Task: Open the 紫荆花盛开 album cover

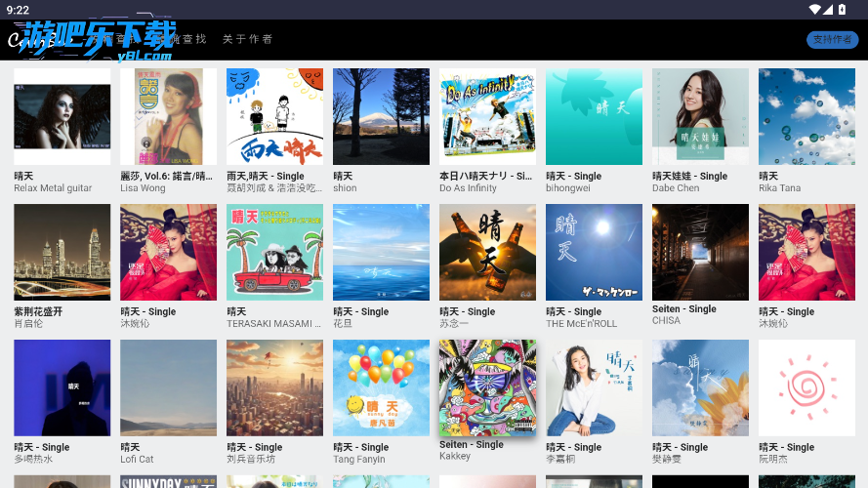Action: point(62,253)
